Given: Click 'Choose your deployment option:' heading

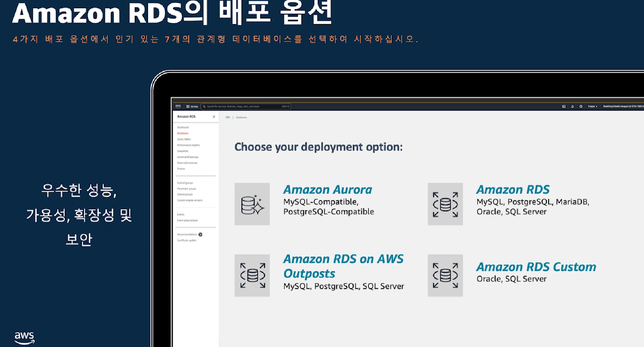Looking at the screenshot, I should click(x=318, y=147).
